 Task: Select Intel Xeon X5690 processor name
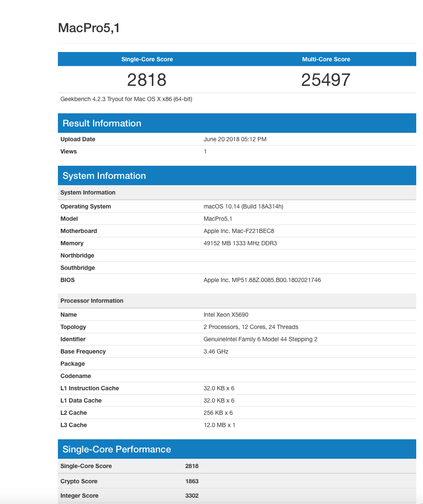[x=226, y=315]
